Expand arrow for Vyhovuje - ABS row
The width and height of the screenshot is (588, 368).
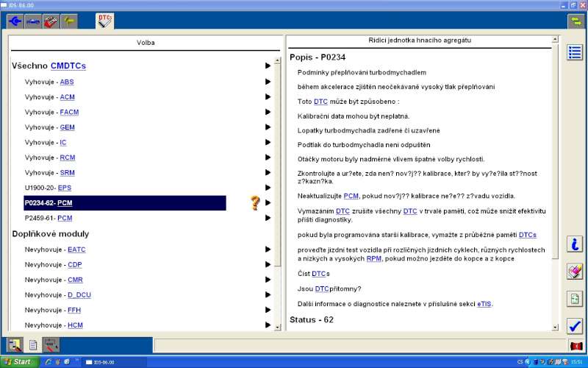268,82
